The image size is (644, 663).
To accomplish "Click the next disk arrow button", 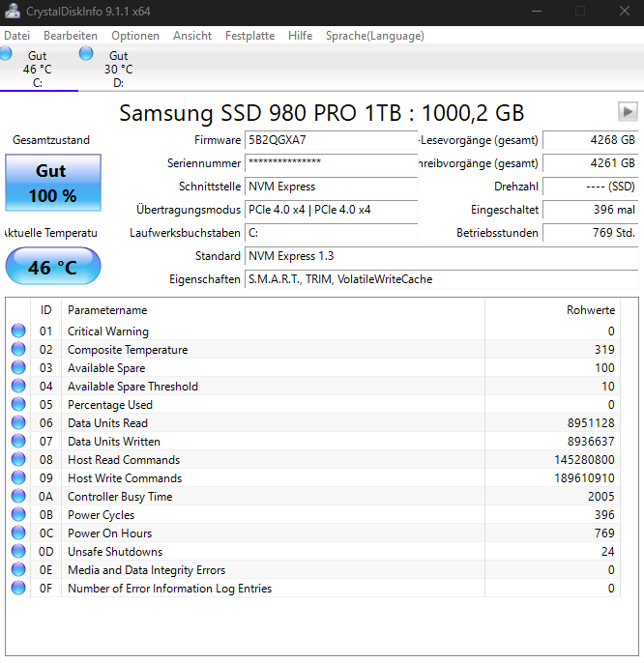I will pyautogui.click(x=628, y=112).
